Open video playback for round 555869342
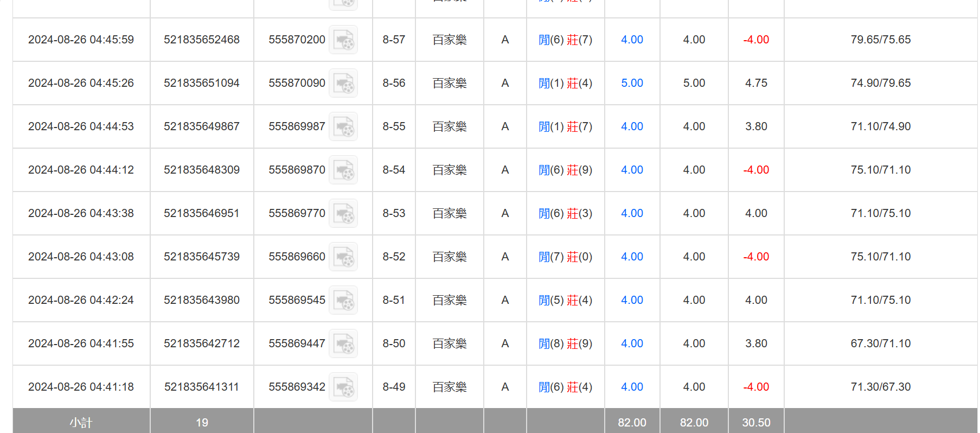 click(343, 387)
